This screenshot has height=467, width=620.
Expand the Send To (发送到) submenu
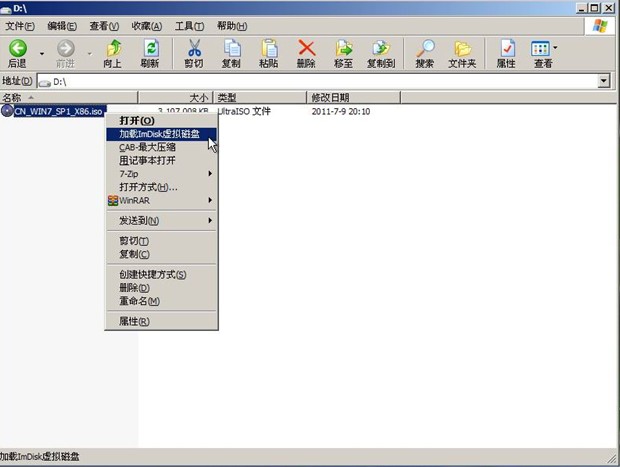click(x=210, y=220)
